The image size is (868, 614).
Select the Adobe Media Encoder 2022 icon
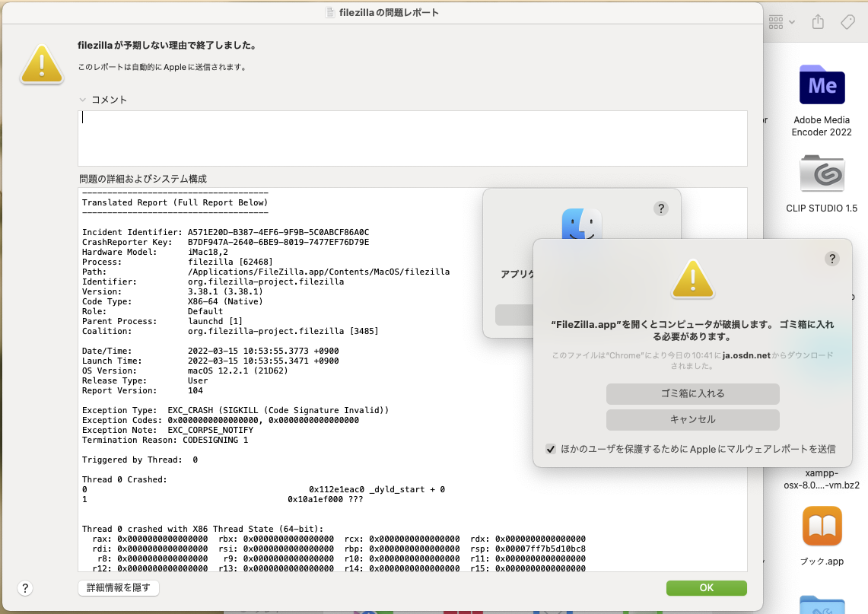coord(822,84)
